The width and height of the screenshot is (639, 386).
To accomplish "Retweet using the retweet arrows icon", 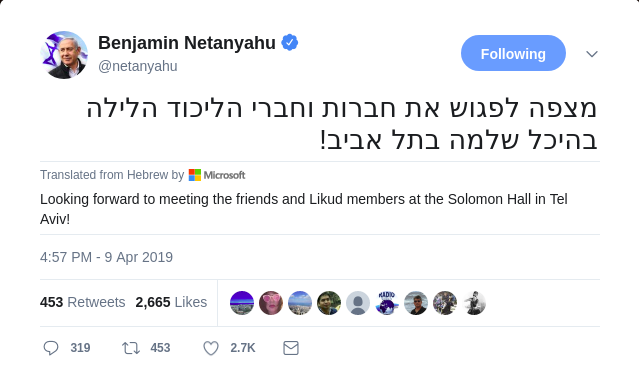I will click(131, 348).
